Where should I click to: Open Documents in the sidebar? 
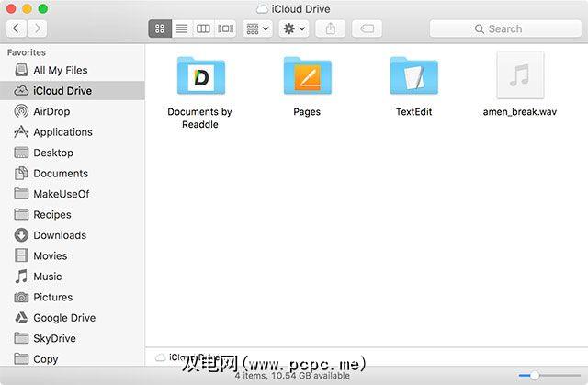(72, 173)
